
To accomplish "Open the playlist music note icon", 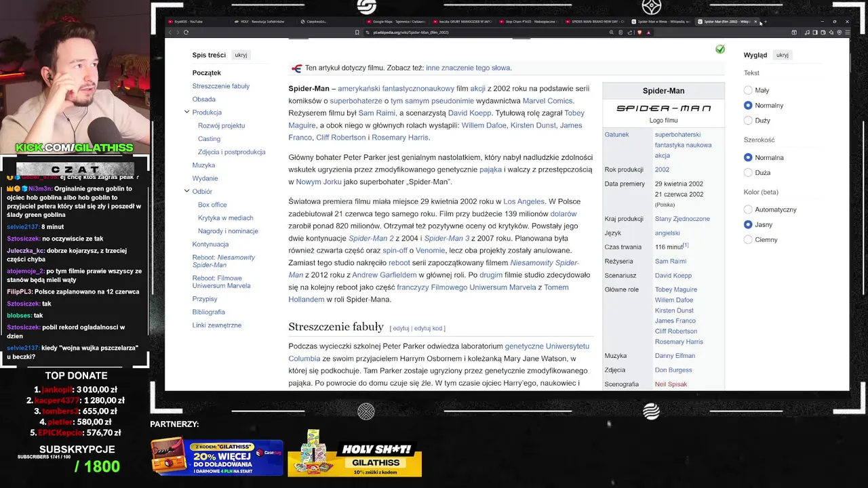I will pyautogui.click(x=807, y=32).
